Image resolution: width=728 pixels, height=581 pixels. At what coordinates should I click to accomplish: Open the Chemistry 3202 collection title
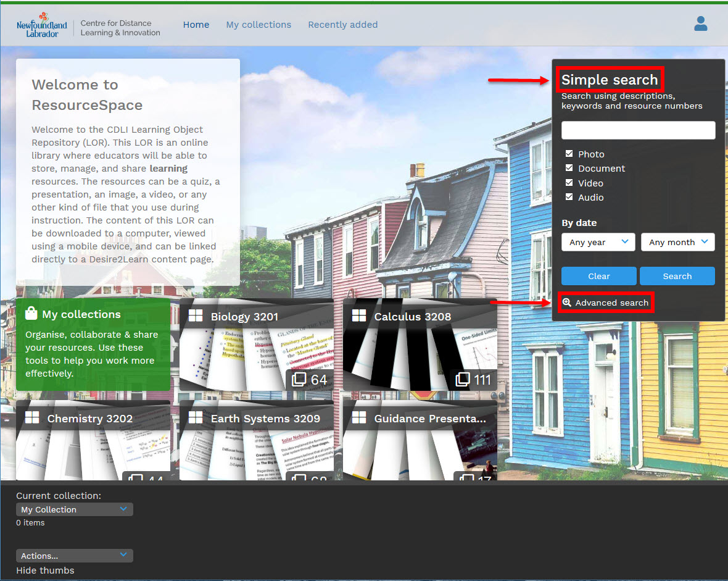(89, 419)
